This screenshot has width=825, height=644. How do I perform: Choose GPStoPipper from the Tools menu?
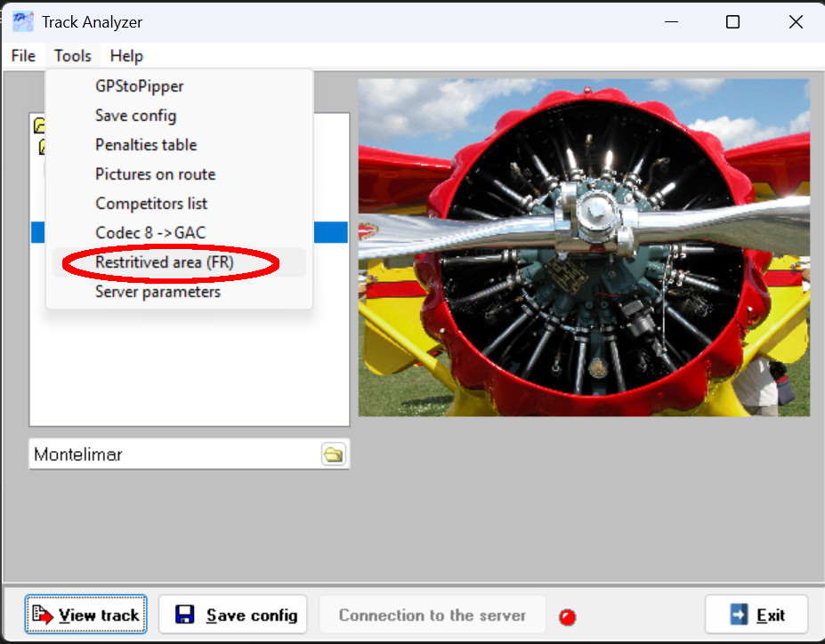[139, 86]
